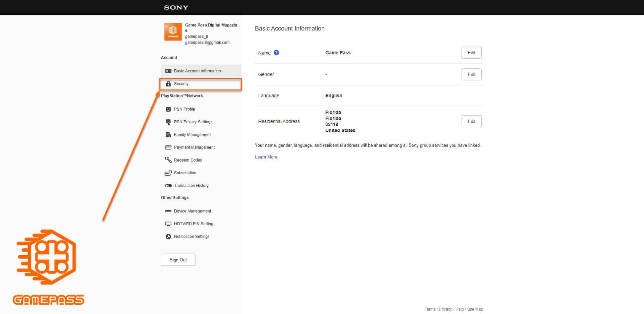The height and width of the screenshot is (314, 644).
Task: Click the Basic Account Information card icon
Action: pyautogui.click(x=168, y=71)
